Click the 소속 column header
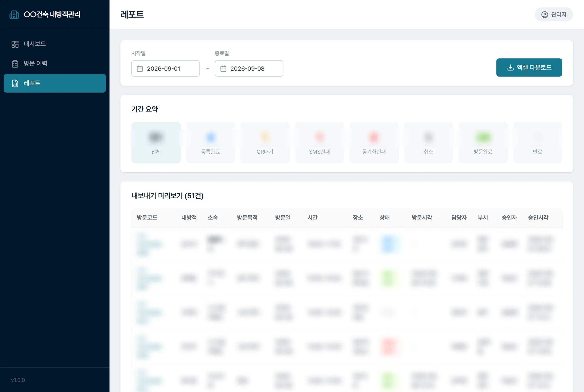This screenshot has height=392, width=584. tap(213, 218)
